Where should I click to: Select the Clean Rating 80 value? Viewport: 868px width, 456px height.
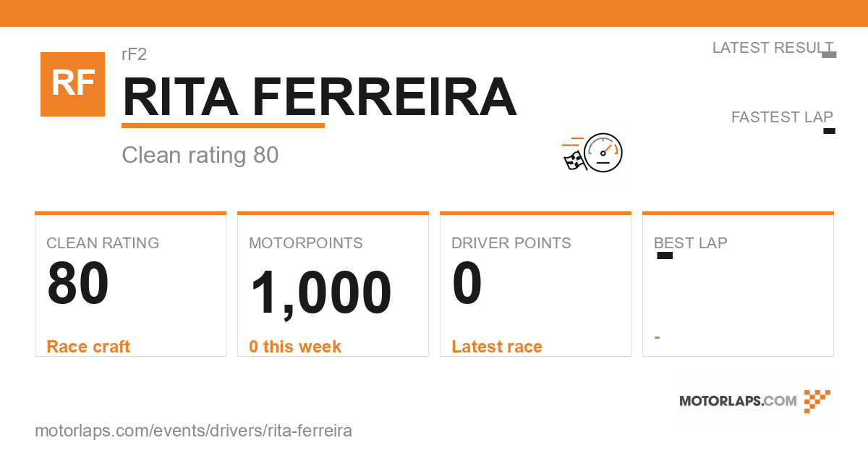click(x=78, y=284)
